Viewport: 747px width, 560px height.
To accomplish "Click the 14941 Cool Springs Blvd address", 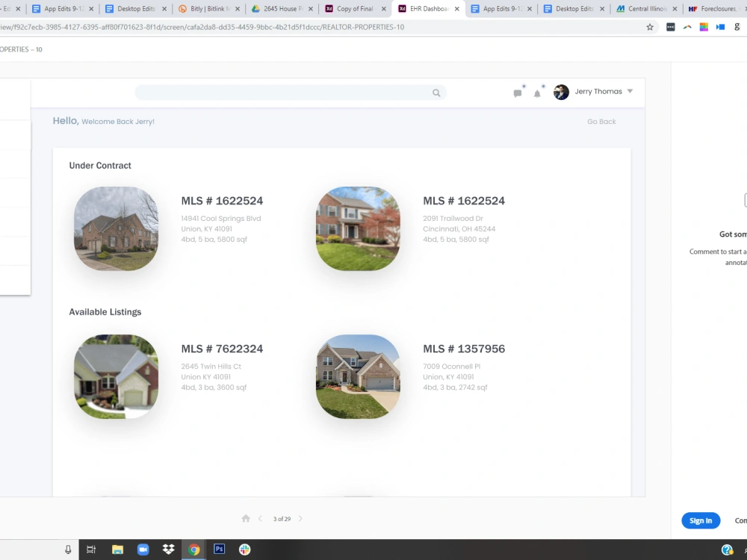I will coord(221,219).
